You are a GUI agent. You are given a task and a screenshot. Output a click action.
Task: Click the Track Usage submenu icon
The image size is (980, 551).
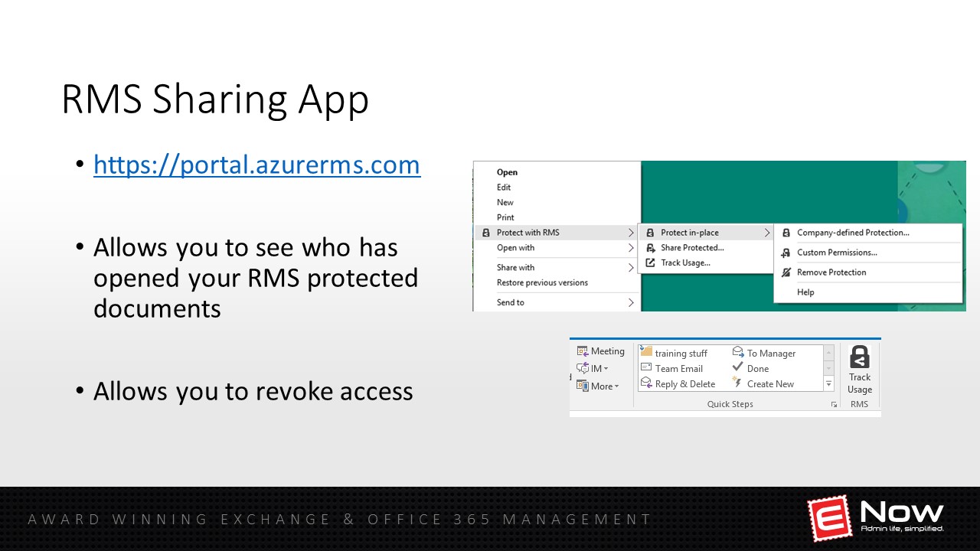click(x=650, y=263)
